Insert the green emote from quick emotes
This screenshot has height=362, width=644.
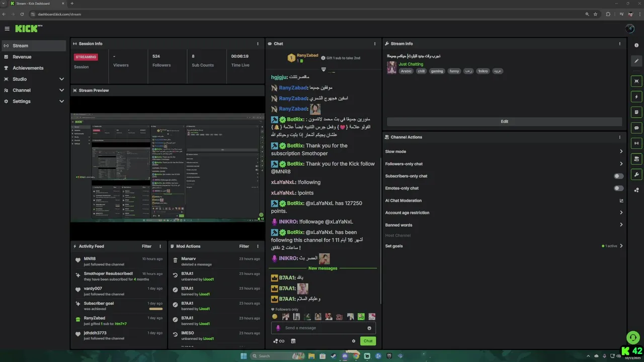(361, 317)
